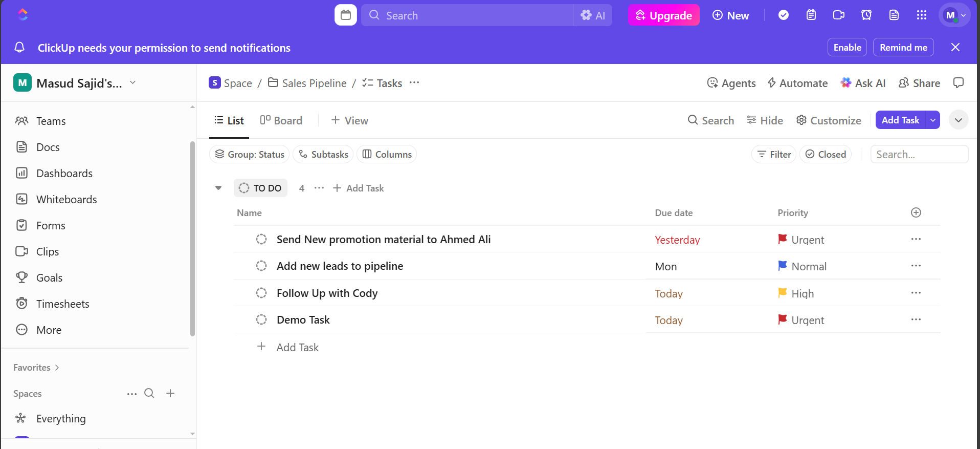Start a clip recording from top bar
The width and height of the screenshot is (980, 449).
click(839, 15)
